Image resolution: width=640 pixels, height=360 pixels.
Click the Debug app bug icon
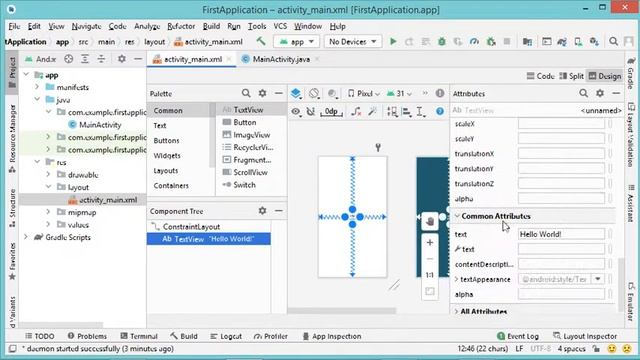point(442,42)
